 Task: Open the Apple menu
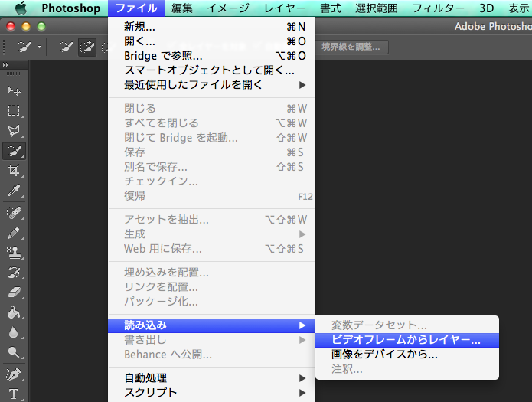point(21,8)
